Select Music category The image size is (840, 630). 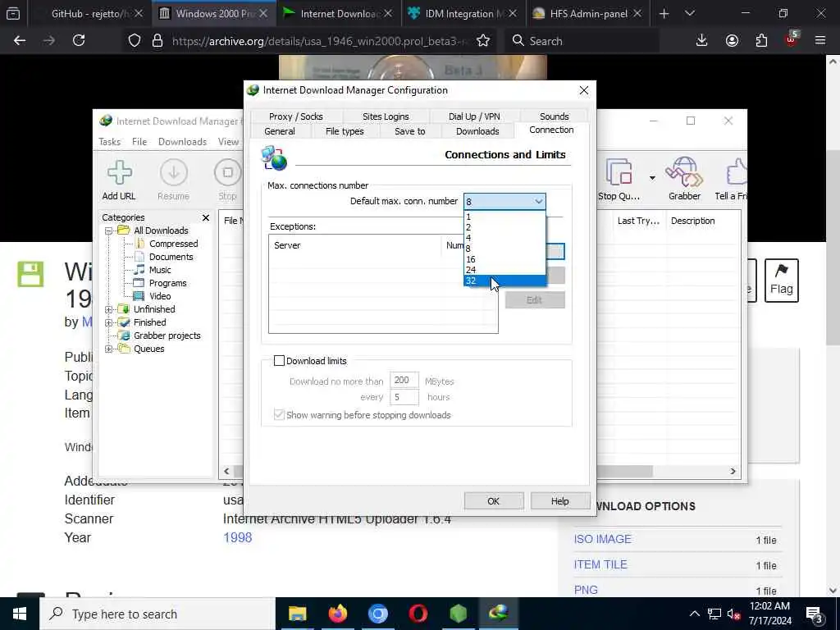160,270
